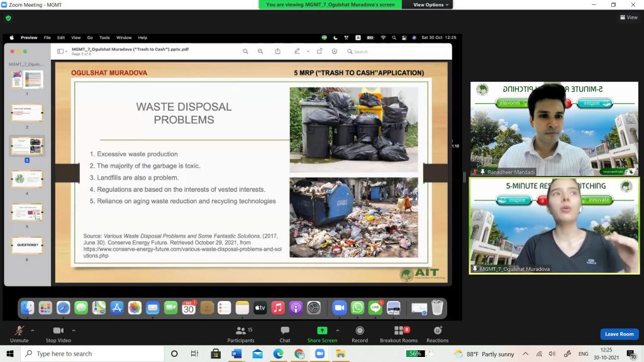Viewport: 644px width, 362px height.
Task: Select the QUESTIONS? page 6 thumbnail
Action: tap(27, 246)
